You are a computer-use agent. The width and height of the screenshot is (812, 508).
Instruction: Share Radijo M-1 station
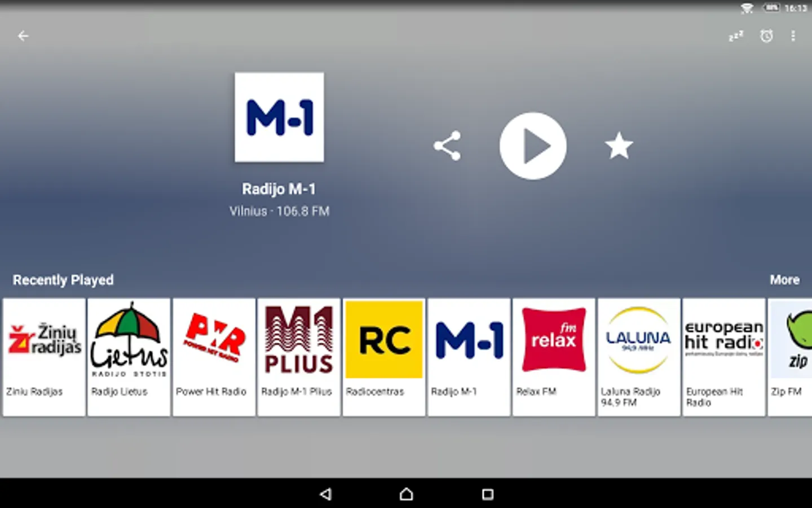pyautogui.click(x=447, y=146)
